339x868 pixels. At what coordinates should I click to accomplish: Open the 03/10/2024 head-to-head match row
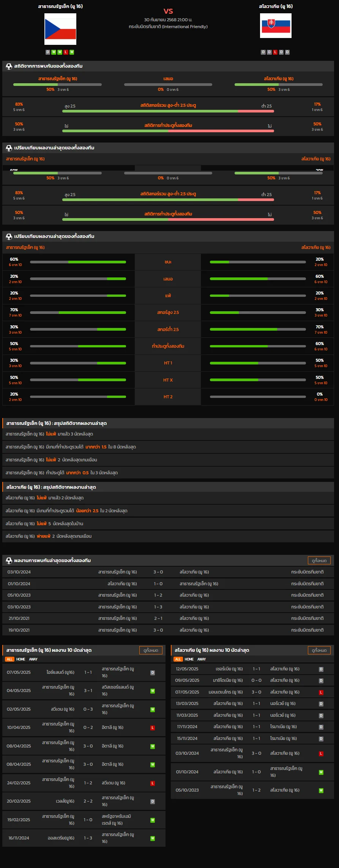click(168, 572)
